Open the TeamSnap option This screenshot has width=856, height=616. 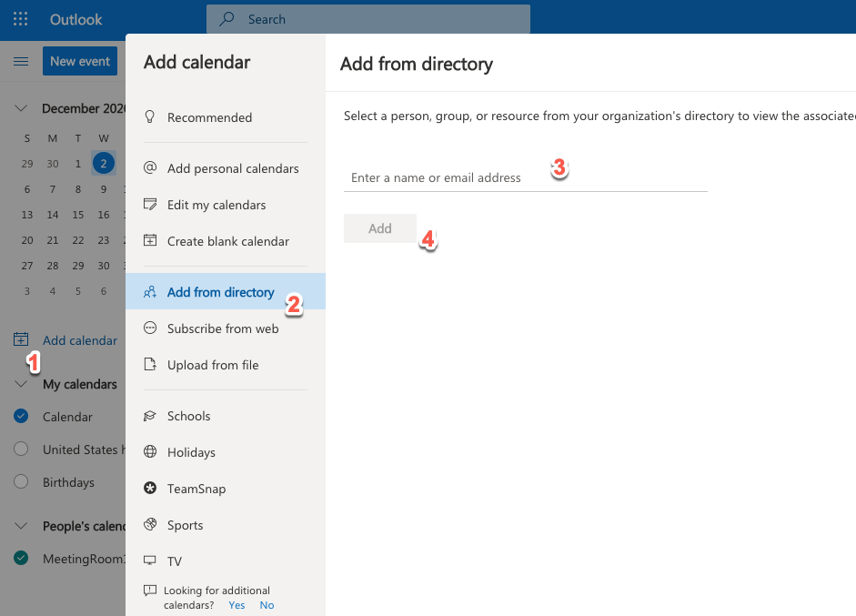[x=226, y=489]
